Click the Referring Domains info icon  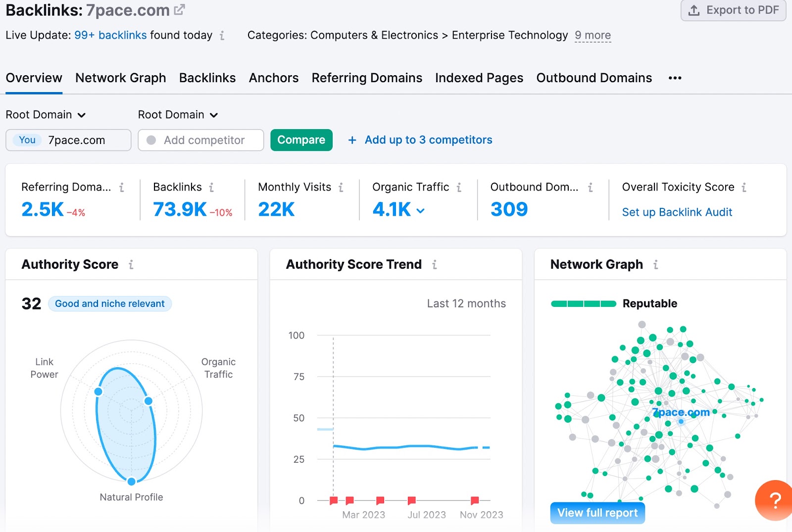click(121, 187)
